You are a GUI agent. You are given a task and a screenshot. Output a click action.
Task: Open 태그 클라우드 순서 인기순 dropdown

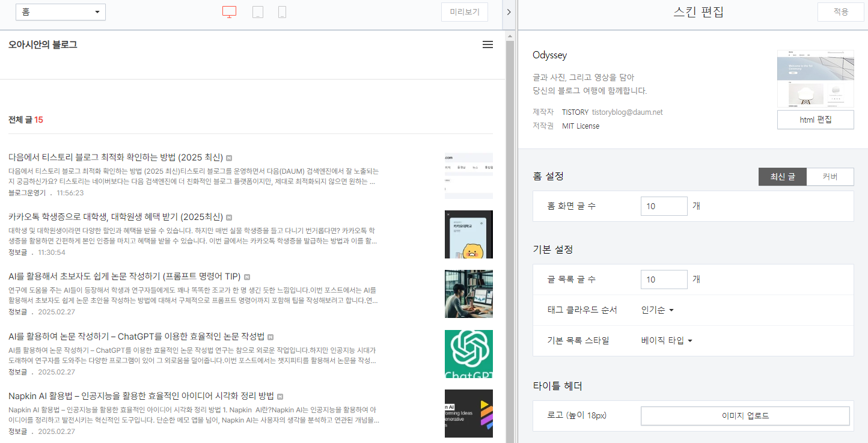coord(658,310)
